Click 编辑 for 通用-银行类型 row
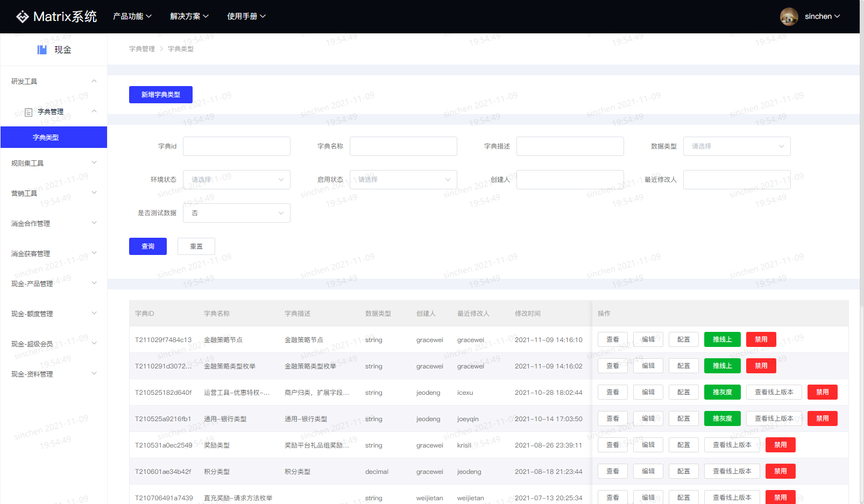864x504 pixels. 648,418
